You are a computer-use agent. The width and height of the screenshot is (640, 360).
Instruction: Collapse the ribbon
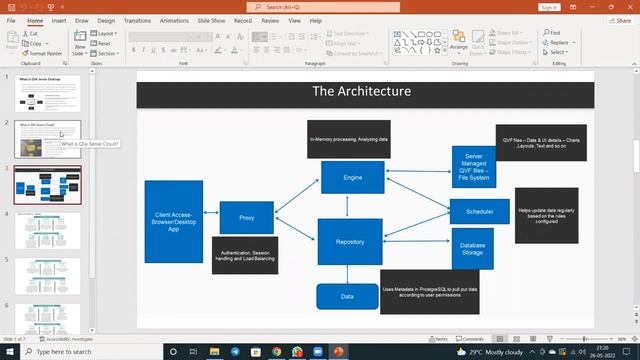pyautogui.click(x=634, y=64)
